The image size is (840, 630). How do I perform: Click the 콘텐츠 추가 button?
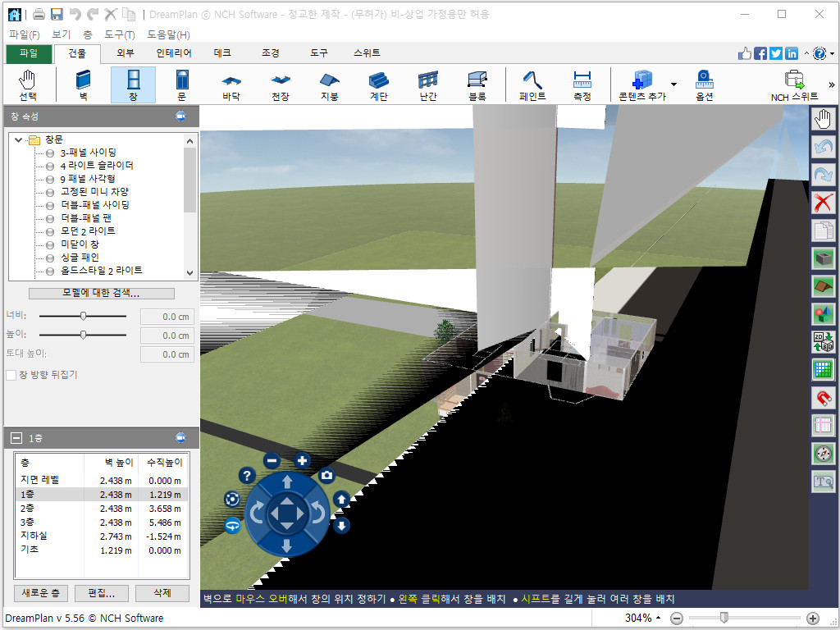(x=642, y=85)
